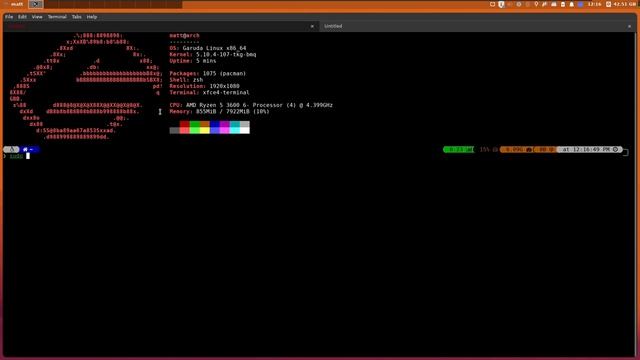Open the File menu
The width and height of the screenshot is (640, 360).
click(x=9, y=17)
